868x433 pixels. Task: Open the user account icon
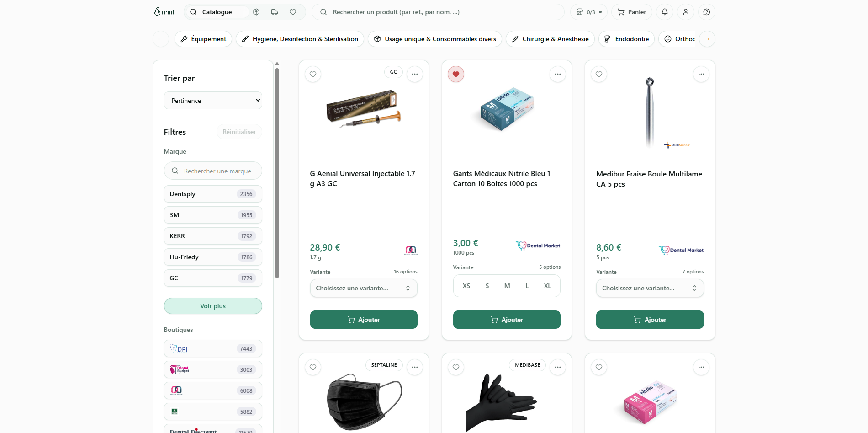pyautogui.click(x=686, y=12)
